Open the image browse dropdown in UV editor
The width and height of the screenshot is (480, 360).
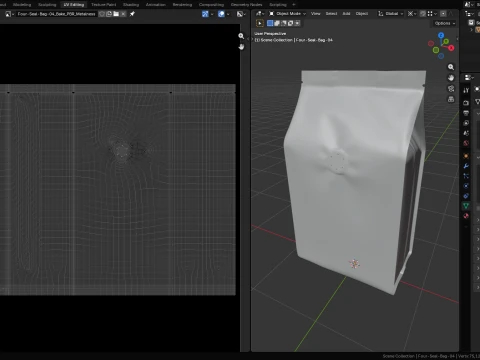pyautogui.click(x=9, y=14)
